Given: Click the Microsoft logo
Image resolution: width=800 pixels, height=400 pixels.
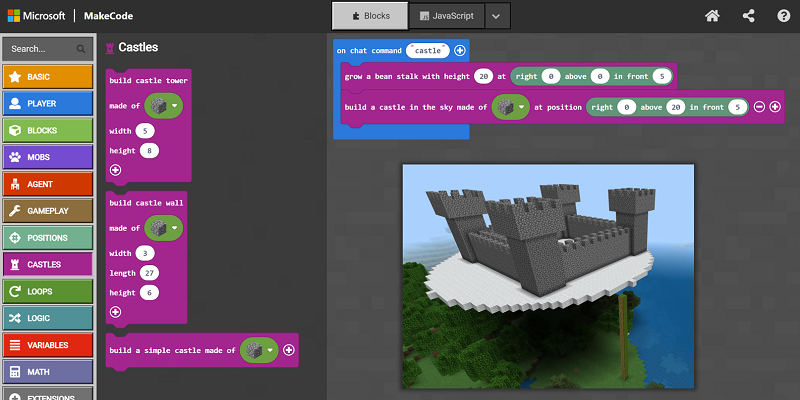Looking at the screenshot, I should point(36,16).
